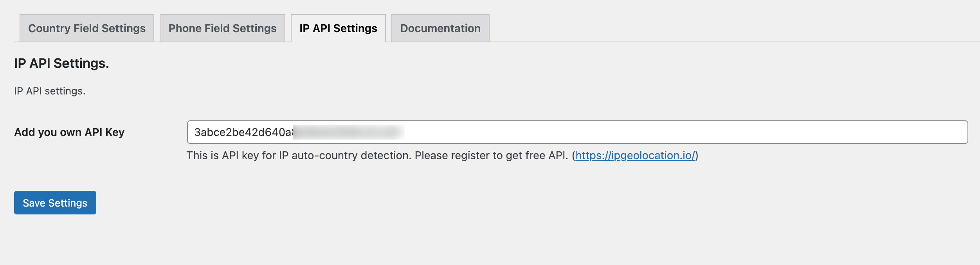Click the word "Documentation" in the tab bar
The image size is (980, 265).
(x=440, y=28)
